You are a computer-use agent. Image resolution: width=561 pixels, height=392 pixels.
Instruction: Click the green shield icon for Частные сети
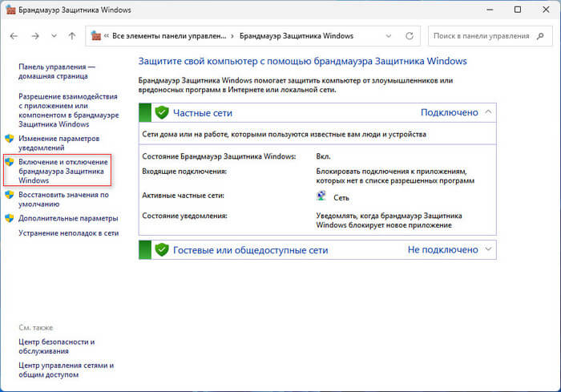click(x=161, y=112)
